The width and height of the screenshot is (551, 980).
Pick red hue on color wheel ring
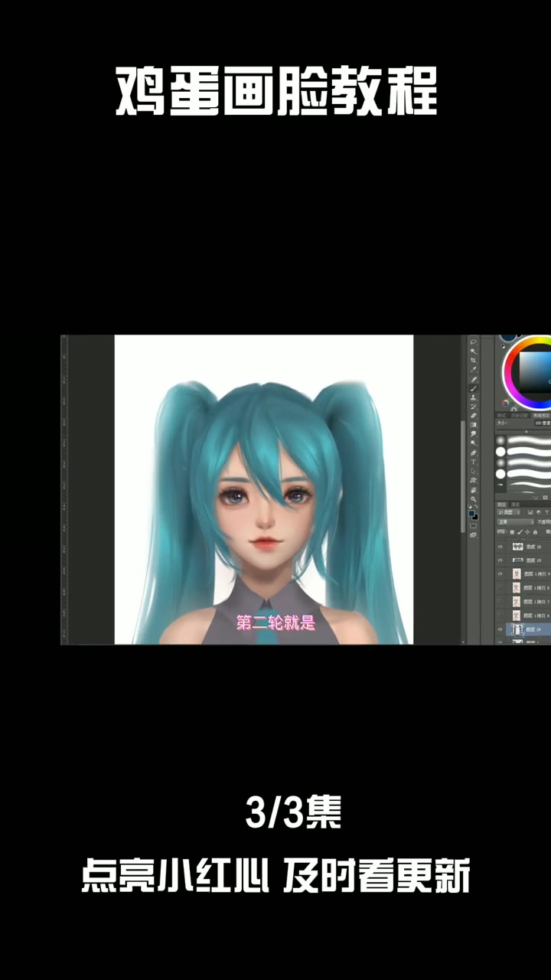coord(510,360)
